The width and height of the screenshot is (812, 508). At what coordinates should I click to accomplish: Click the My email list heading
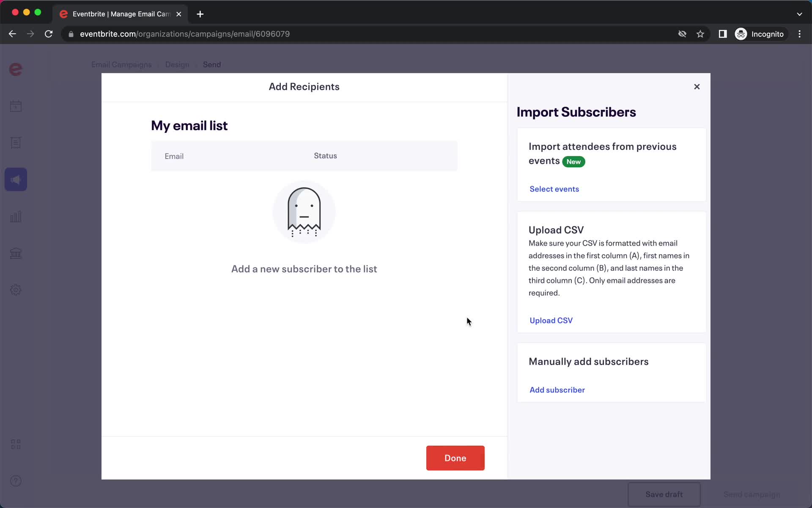[x=189, y=126]
